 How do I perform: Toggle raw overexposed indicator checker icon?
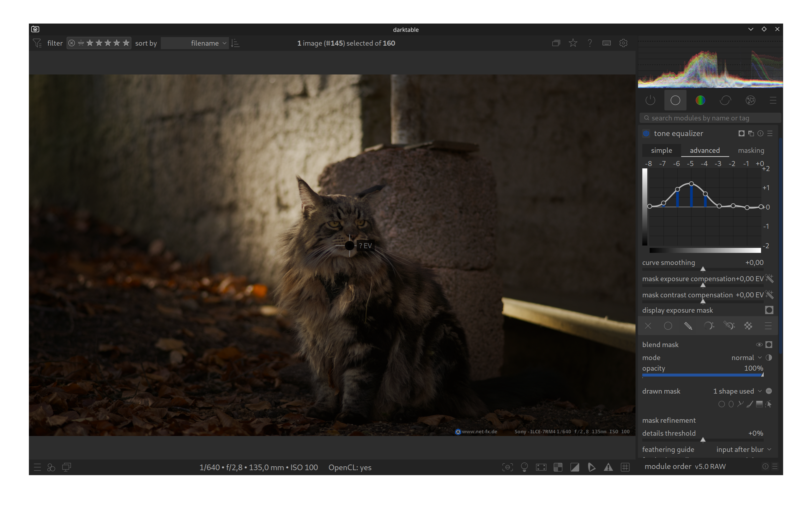(558, 467)
